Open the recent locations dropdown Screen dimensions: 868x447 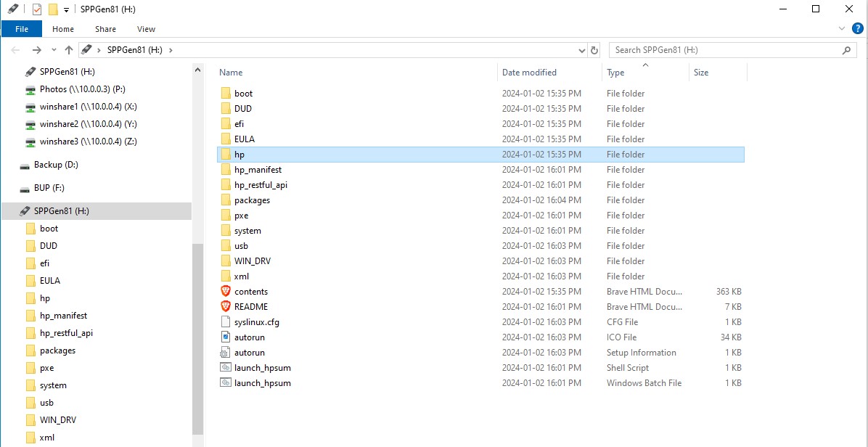click(54, 50)
